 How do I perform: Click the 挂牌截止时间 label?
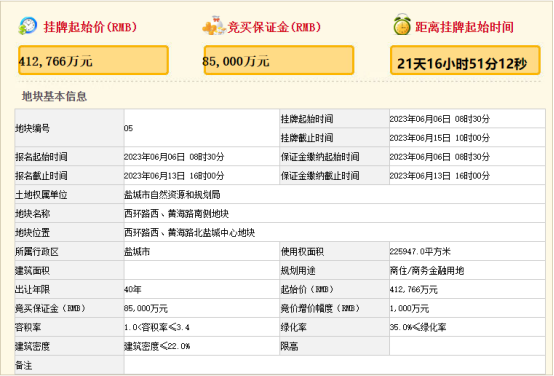(x=307, y=138)
